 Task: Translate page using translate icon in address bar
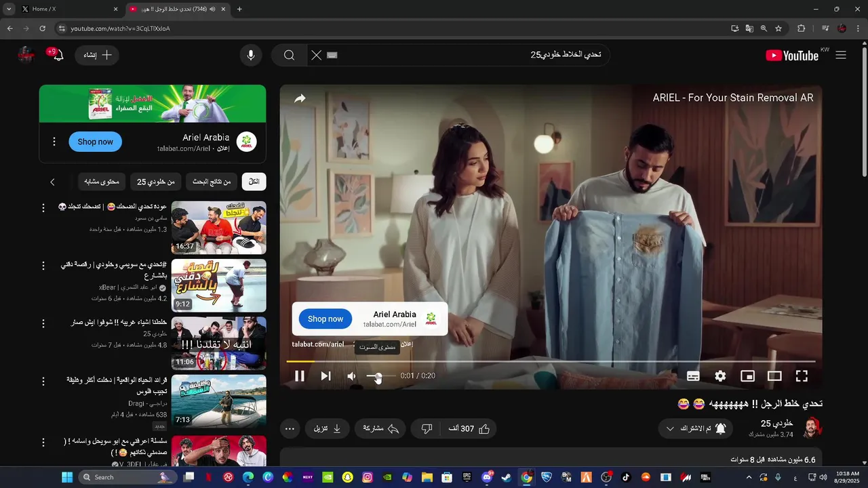click(x=749, y=28)
